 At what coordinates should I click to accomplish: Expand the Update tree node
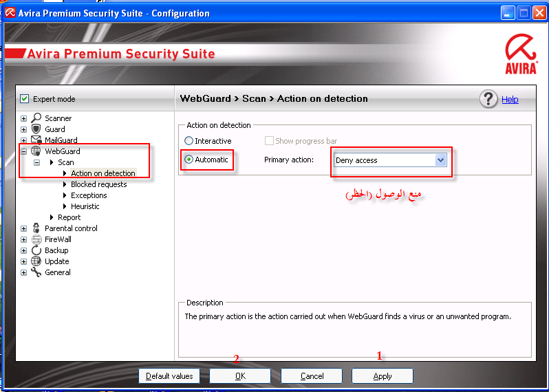pos(24,261)
